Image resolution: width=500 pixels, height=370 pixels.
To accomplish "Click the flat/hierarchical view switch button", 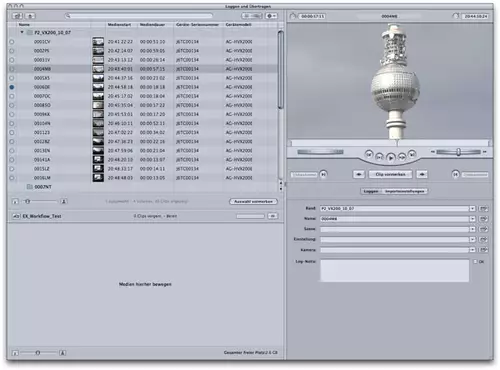I will [252, 16].
